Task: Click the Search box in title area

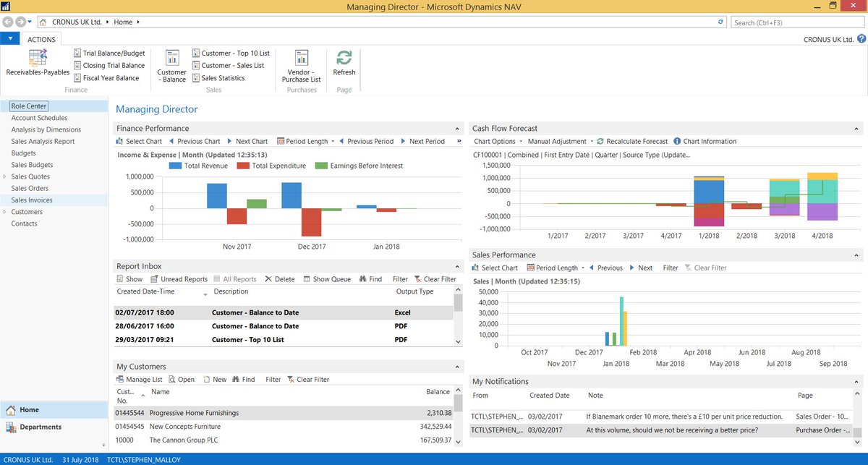Action: tap(796, 22)
